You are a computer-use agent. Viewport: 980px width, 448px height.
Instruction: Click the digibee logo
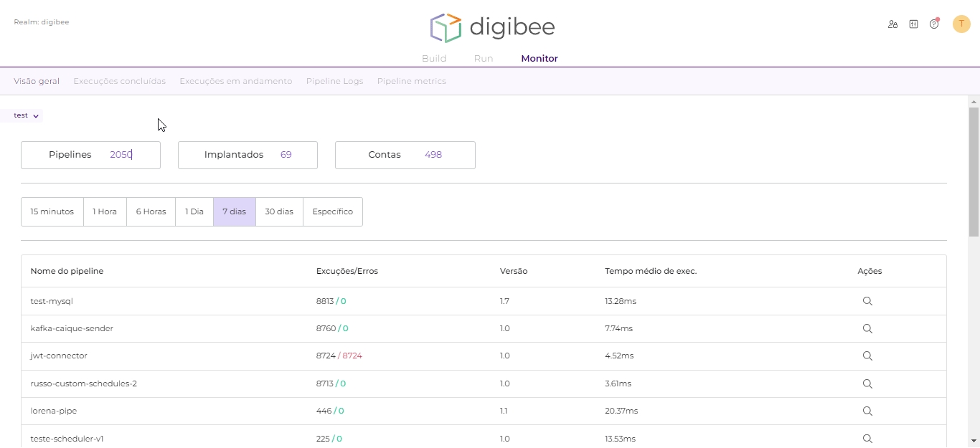[492, 28]
